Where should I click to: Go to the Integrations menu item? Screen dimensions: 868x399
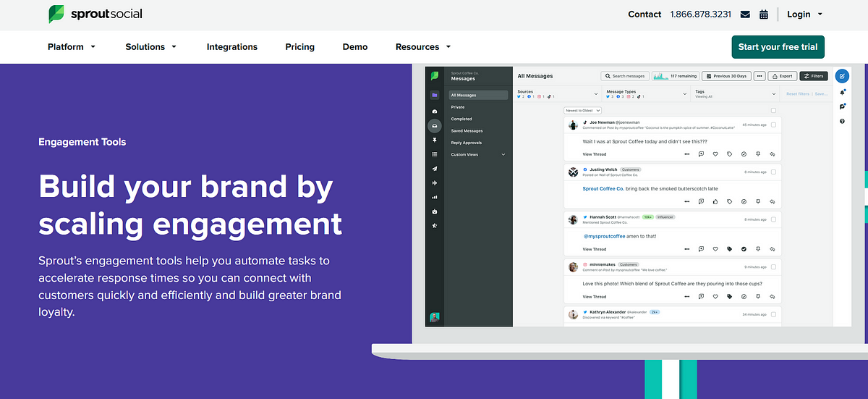[231, 47]
